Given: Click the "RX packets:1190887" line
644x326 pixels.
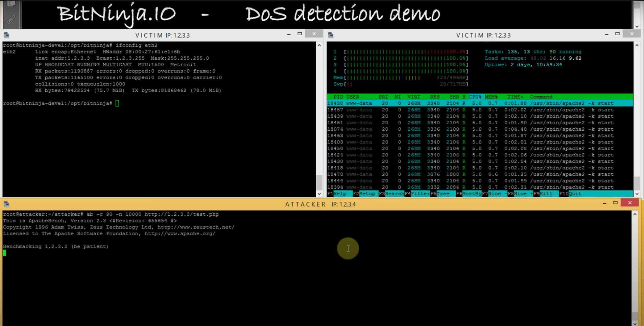Looking at the screenshot, I should coord(125,71).
